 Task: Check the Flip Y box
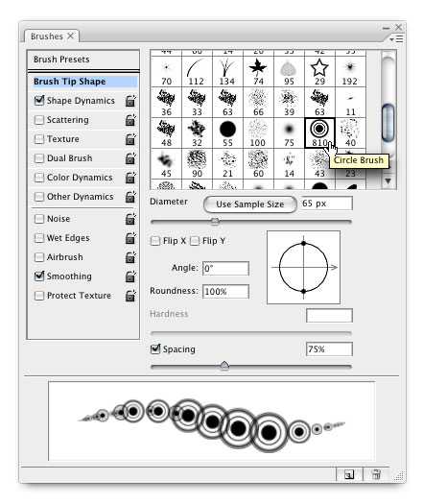click(195, 241)
